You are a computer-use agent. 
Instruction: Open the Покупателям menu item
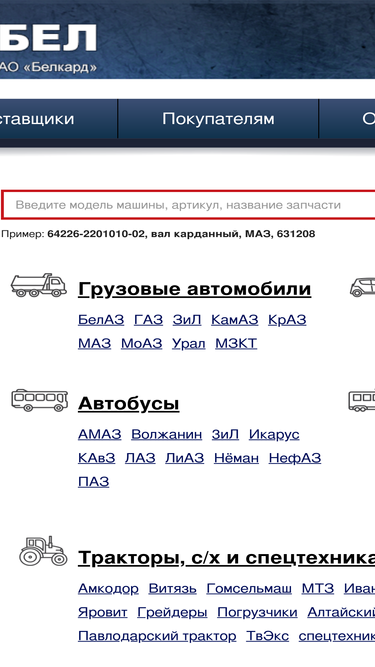point(218,119)
